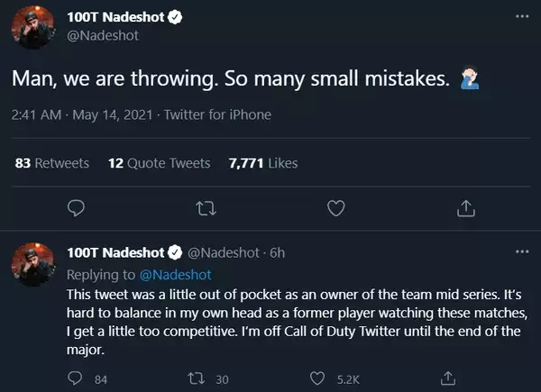
Task: Share the reply tweet via the share icon
Action: [x=449, y=378]
